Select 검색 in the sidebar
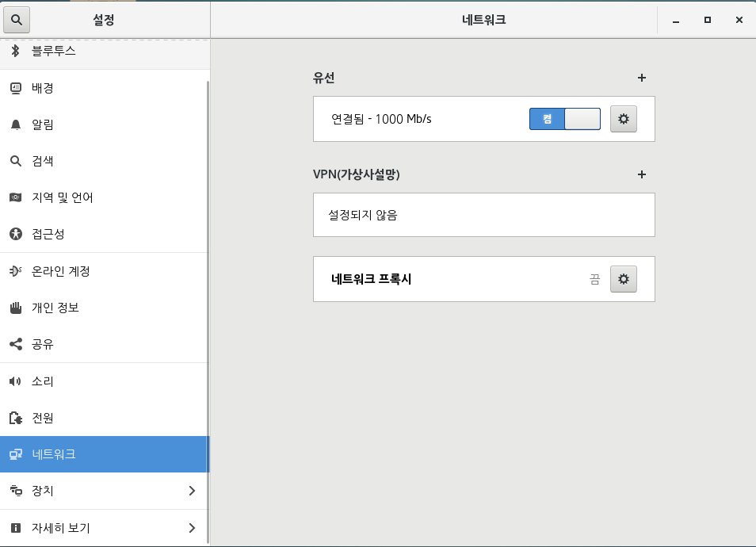Image resolution: width=756 pixels, height=547 pixels. [x=104, y=161]
